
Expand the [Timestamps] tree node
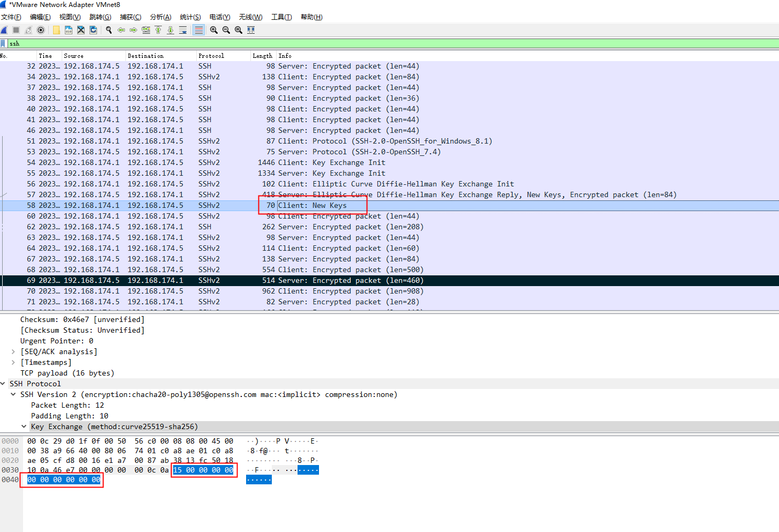13,363
